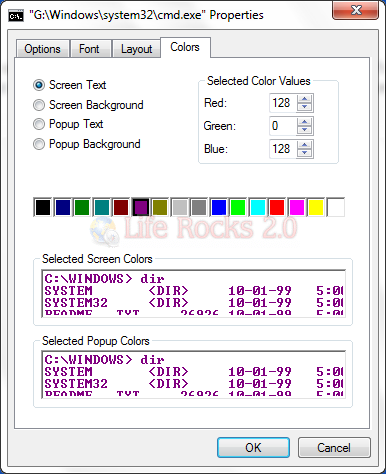Choose the bright blue swatch

click(x=219, y=207)
